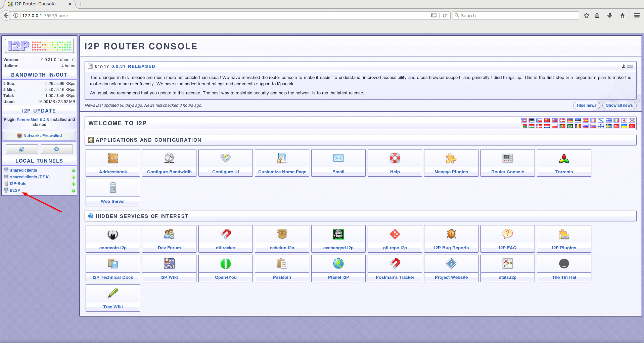The image size is (644, 343).
Task: Open the Torrents application icon
Action: 564,158
